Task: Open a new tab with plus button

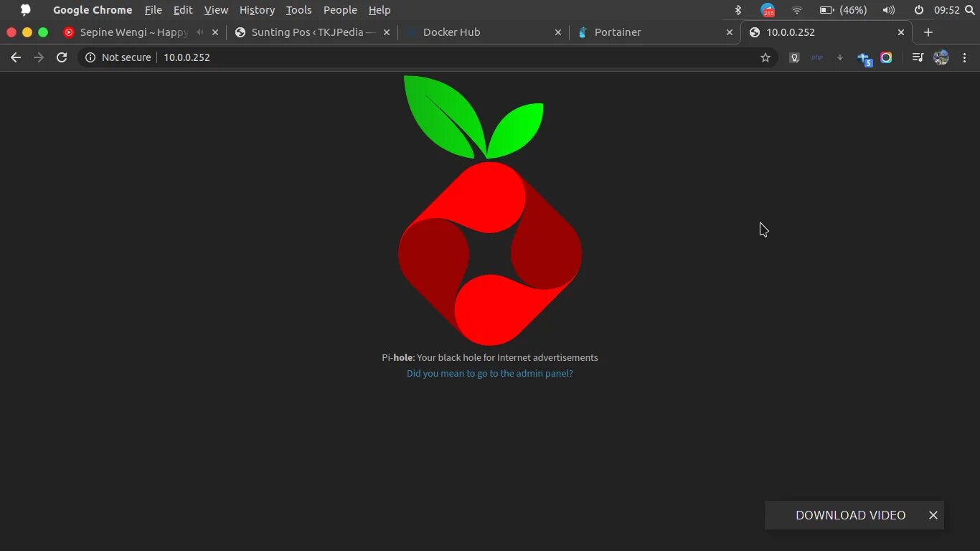Action: (x=928, y=32)
